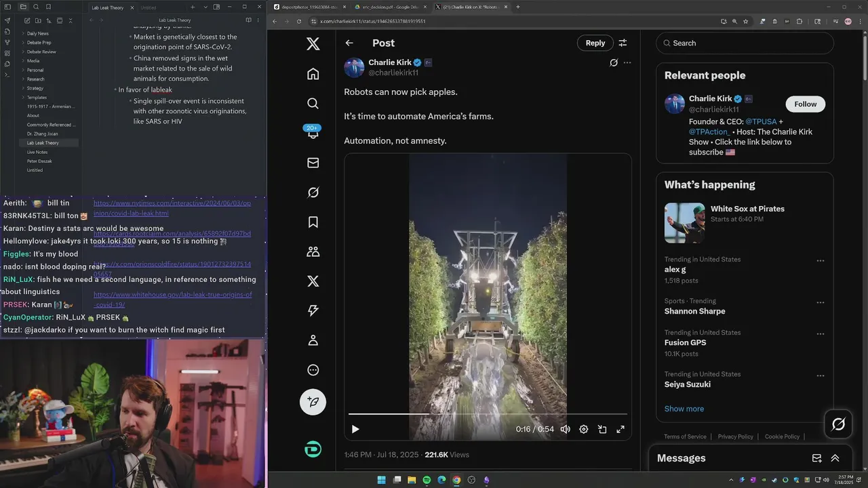868x488 pixels.
Task: Open post more options three dots
Action: click(x=627, y=62)
